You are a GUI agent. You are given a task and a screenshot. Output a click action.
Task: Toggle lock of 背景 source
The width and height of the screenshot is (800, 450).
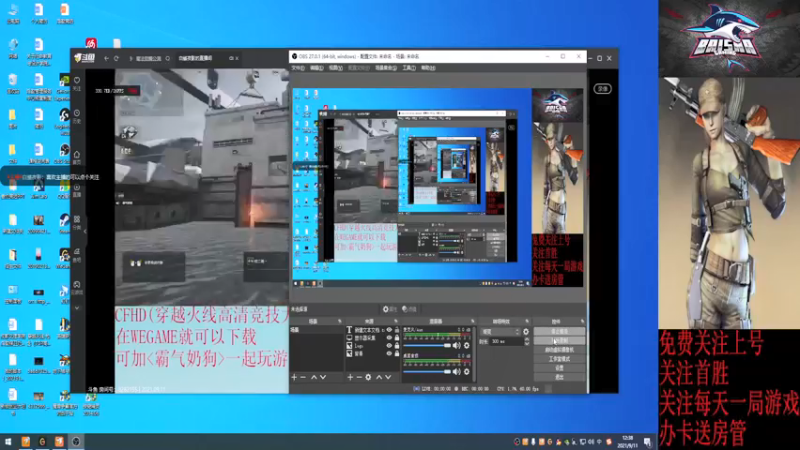tap(397, 353)
